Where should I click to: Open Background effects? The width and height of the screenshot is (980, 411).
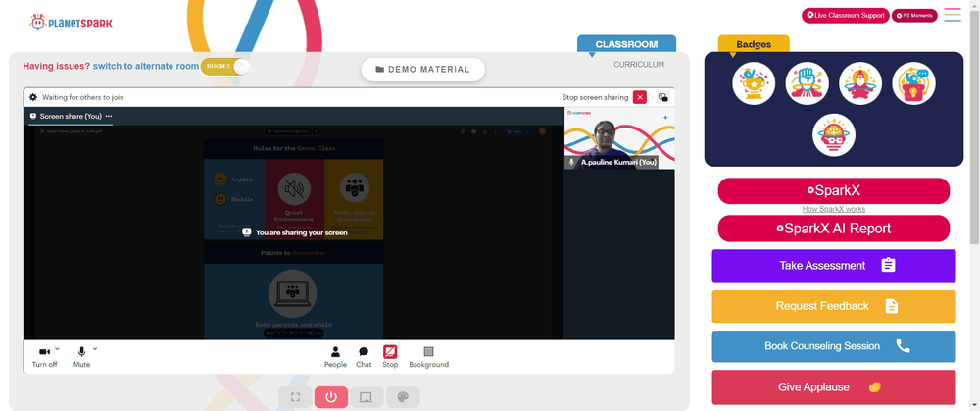[429, 357]
